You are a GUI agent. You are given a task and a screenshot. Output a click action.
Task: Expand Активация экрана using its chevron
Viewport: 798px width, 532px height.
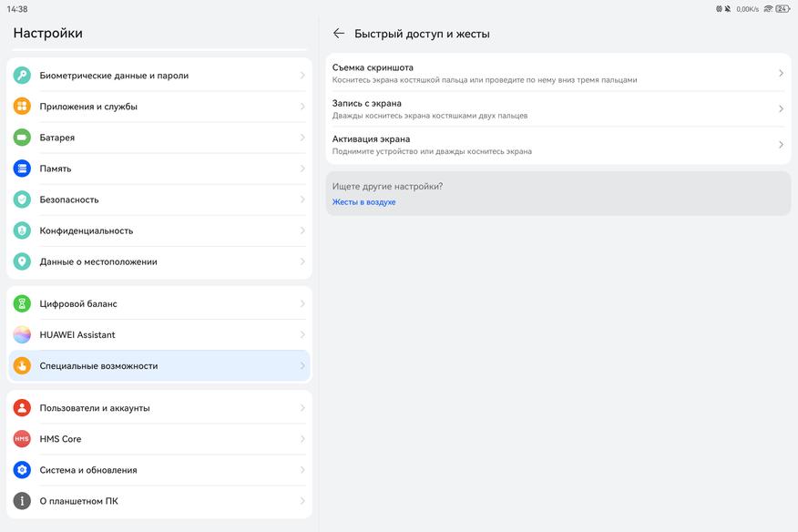click(x=781, y=145)
